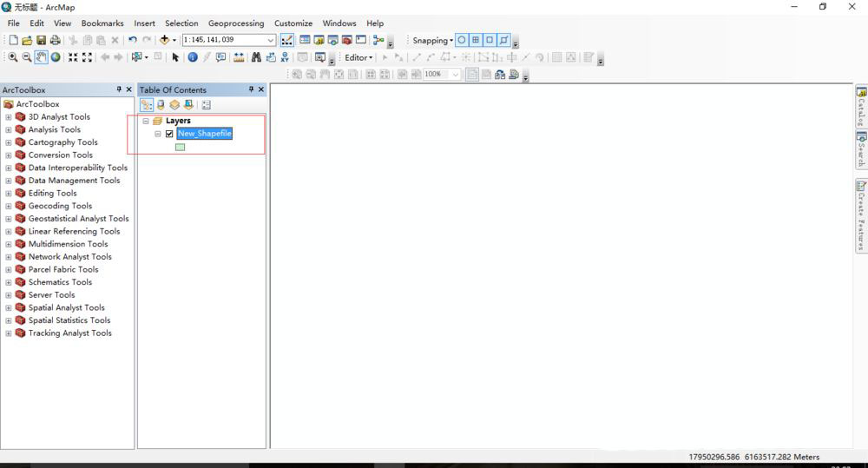Image resolution: width=868 pixels, height=468 pixels.
Task: Click Fixed Zoom Out arrows
Action: tap(87, 57)
